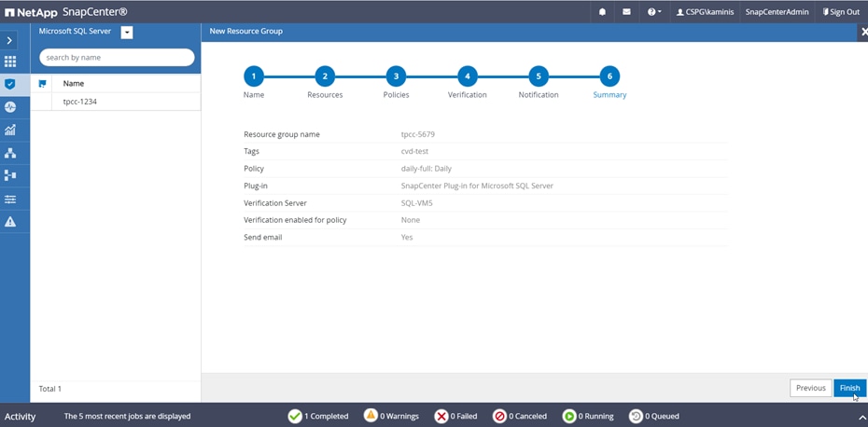Image resolution: width=868 pixels, height=427 pixels.
Task: Select the SnapCenterAdmin role link
Action: 777,12
